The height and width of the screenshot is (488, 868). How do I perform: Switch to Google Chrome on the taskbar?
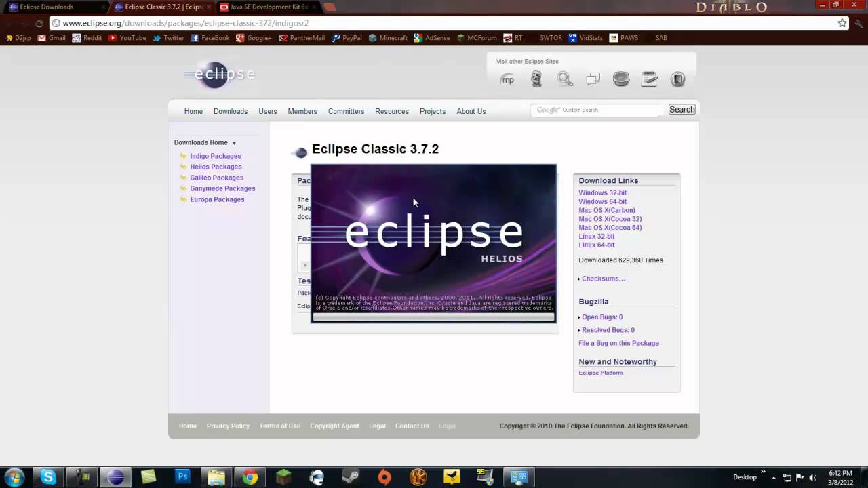[x=250, y=477]
